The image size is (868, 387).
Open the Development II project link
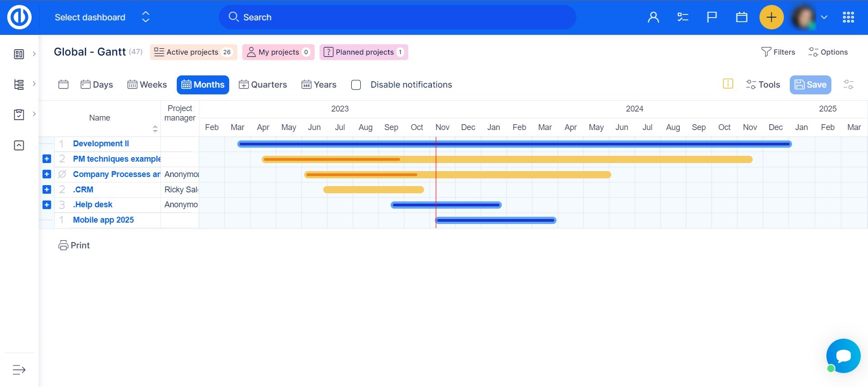[x=101, y=144]
